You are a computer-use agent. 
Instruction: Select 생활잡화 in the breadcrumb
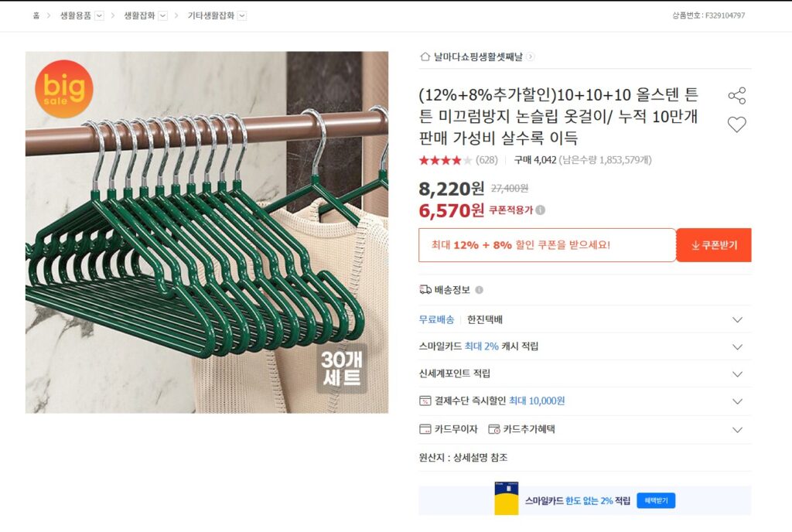[140, 14]
